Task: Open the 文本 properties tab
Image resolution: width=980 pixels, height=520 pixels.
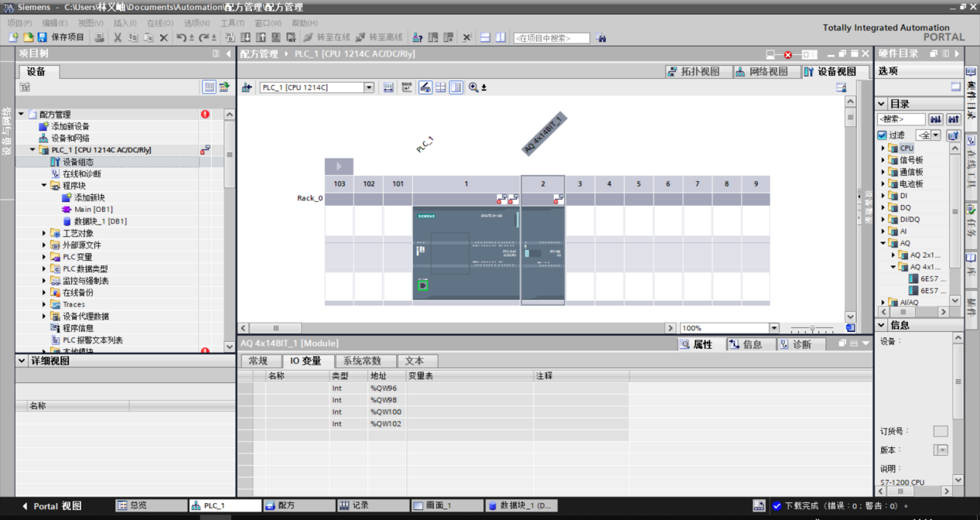Action: (x=417, y=361)
